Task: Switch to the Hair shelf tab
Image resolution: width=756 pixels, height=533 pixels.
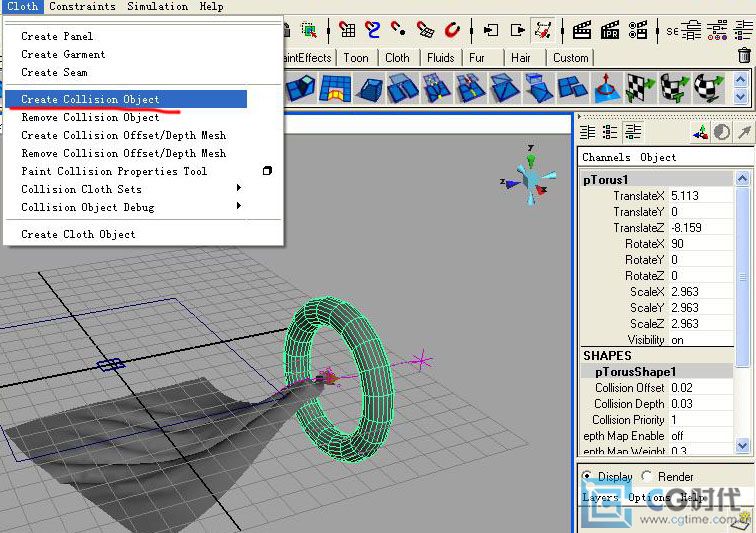Action: tap(521, 58)
